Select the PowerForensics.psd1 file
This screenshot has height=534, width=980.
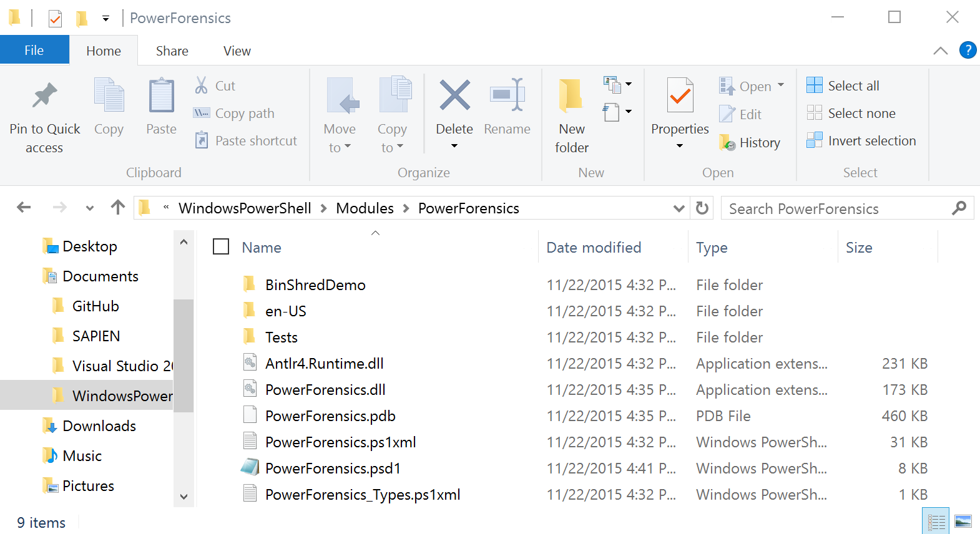[x=333, y=468]
